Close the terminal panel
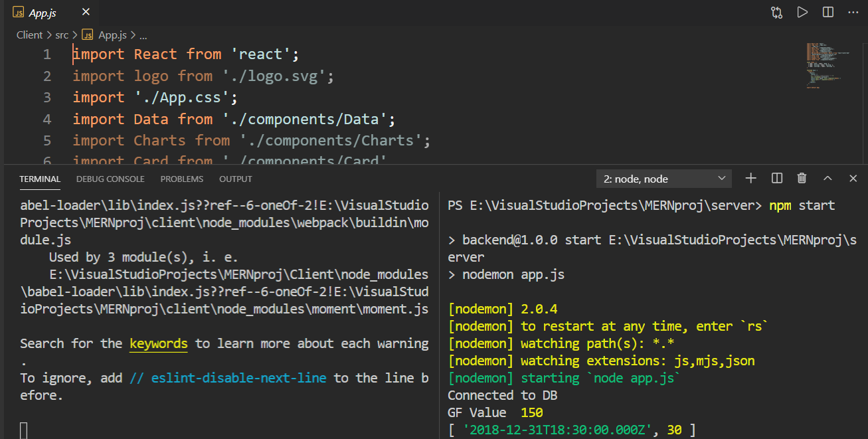Viewport: 868px width, 439px height. click(853, 178)
